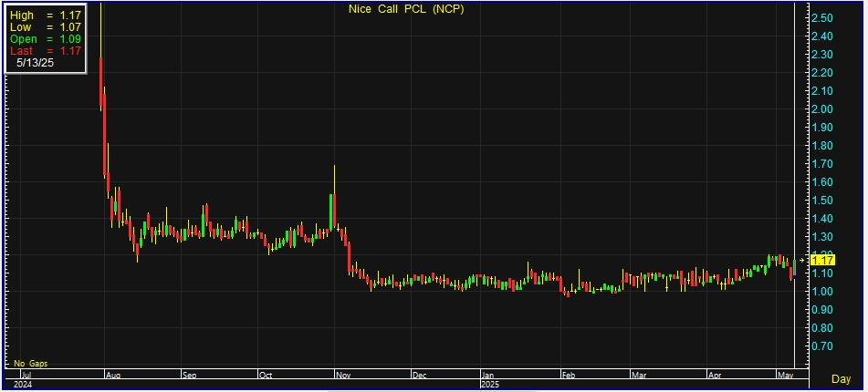Click the No Gaps label
The width and height of the screenshot is (868, 392).
[30, 363]
